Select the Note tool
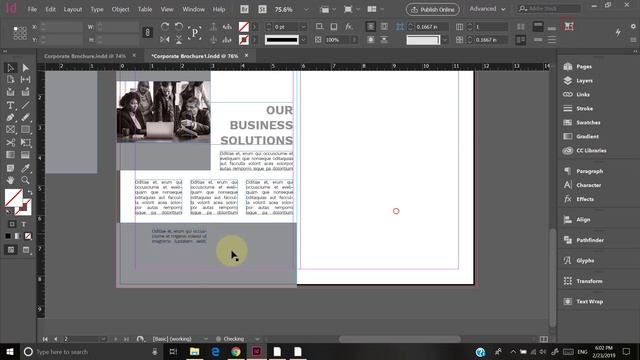The width and height of the screenshot is (640, 360). [x=11, y=168]
